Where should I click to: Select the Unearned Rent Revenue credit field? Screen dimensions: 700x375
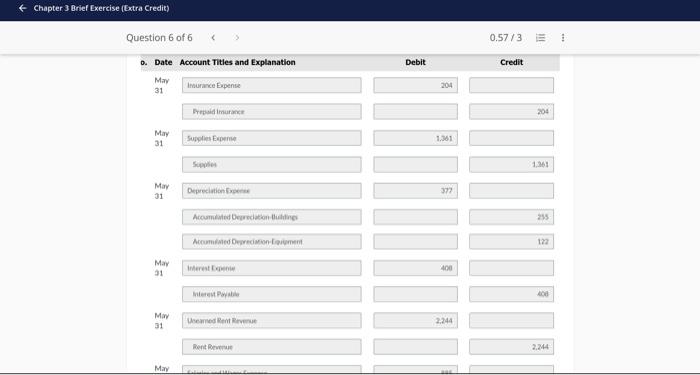pos(511,321)
